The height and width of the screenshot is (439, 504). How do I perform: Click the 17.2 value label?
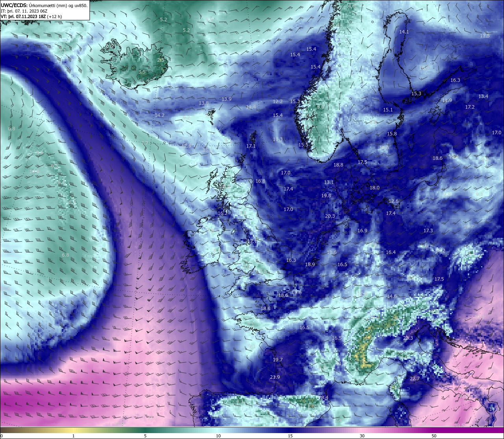click(470, 107)
